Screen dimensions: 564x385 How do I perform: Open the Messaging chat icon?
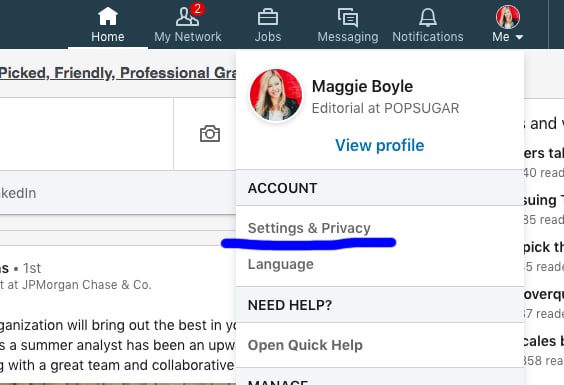[x=348, y=17]
